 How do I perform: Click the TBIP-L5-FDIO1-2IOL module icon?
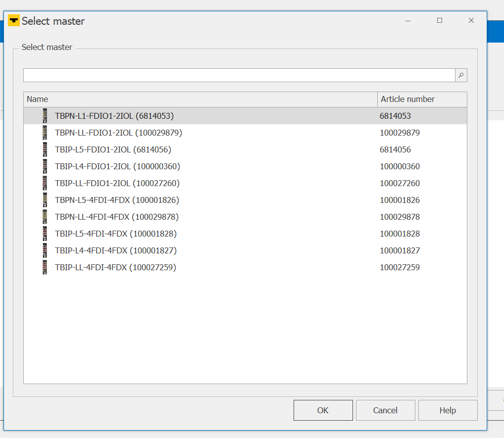point(45,149)
